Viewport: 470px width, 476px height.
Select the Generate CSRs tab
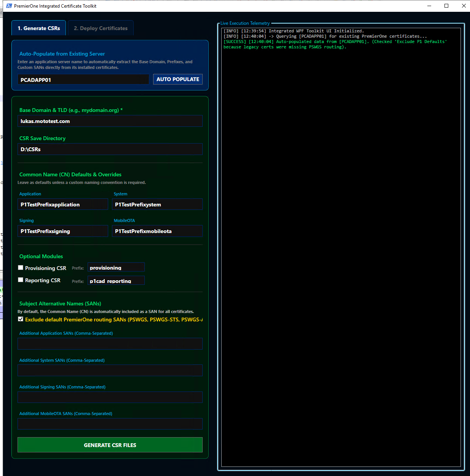39,28
